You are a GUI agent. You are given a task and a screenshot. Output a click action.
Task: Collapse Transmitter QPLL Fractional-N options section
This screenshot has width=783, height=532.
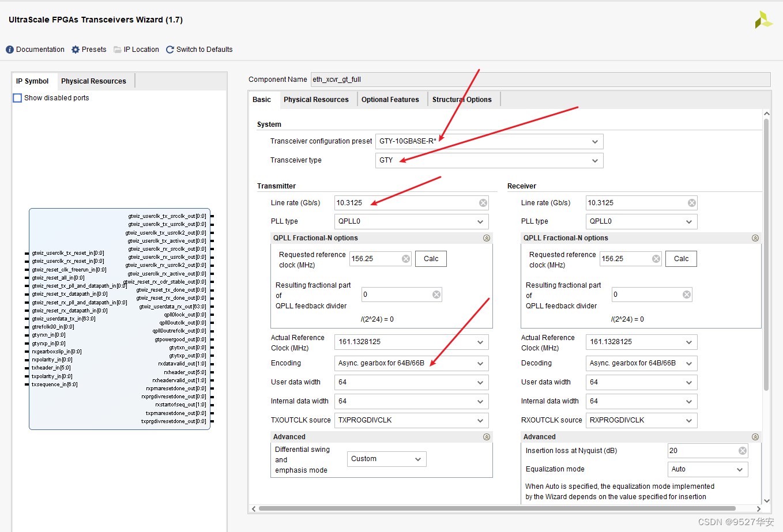click(487, 238)
